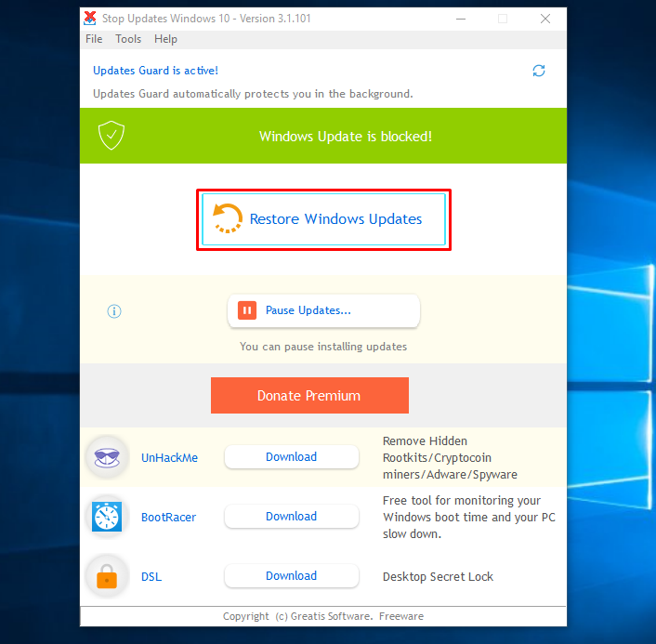Open the File menu

94,39
